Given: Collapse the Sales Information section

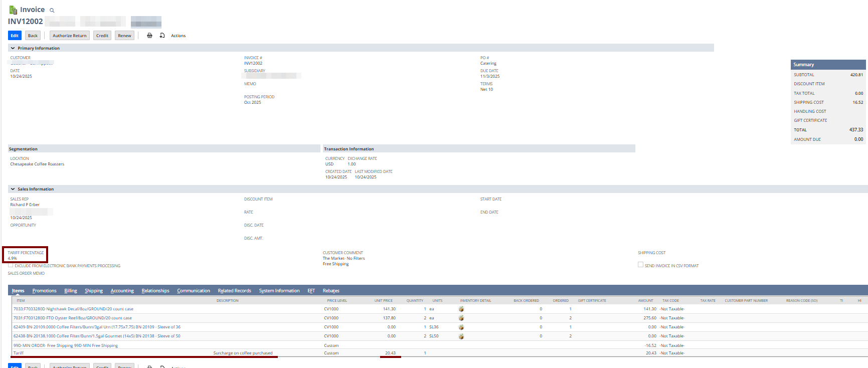Looking at the screenshot, I should click(13, 189).
